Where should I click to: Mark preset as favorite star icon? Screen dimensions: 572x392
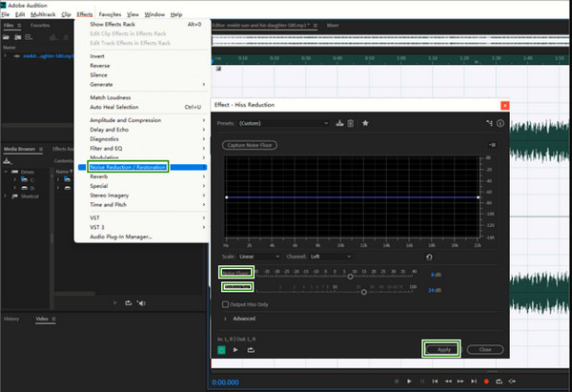(x=365, y=123)
